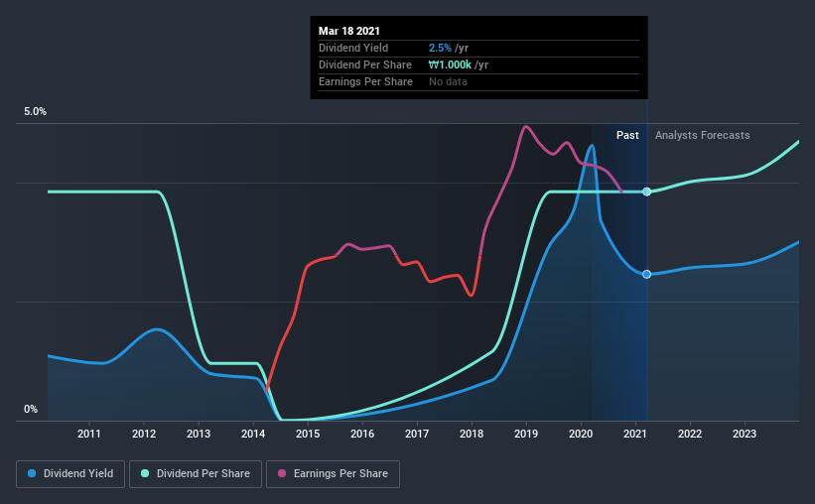Viewport: 815px width, 504px height.
Task: Click the pink Earnings Per Share legend dot
Action: [282, 473]
